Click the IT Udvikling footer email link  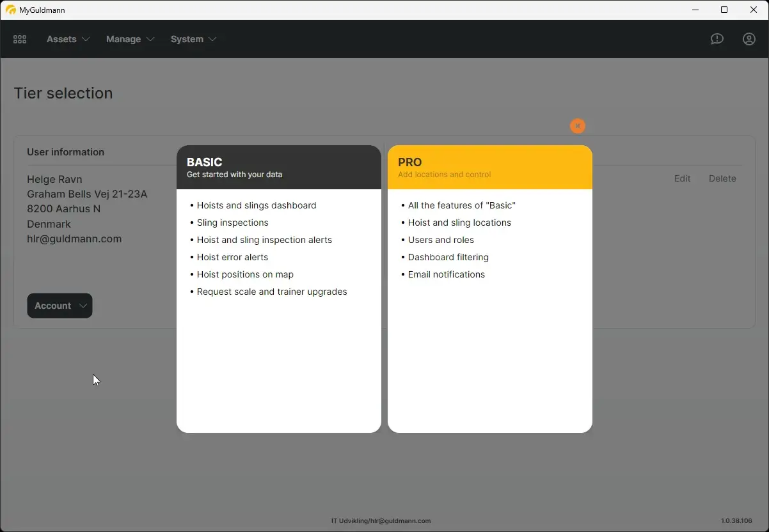tap(380, 521)
